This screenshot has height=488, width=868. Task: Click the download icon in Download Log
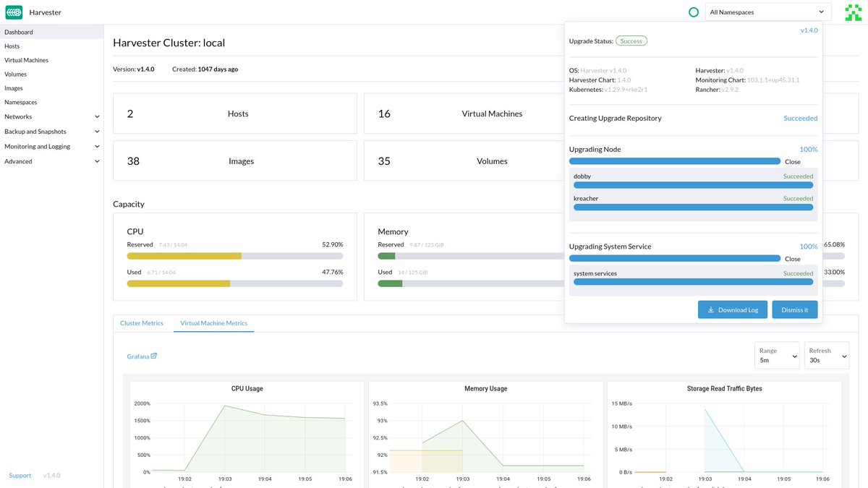pos(710,310)
